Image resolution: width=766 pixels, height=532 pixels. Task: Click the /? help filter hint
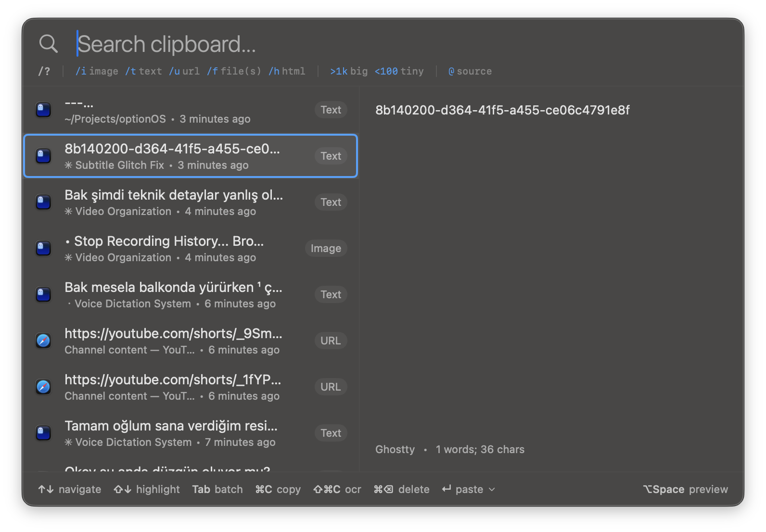click(x=44, y=71)
